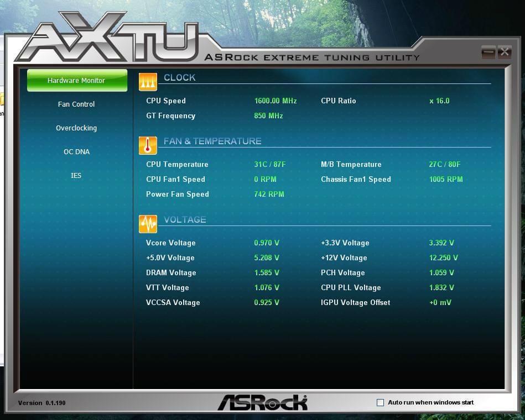Image resolution: width=525 pixels, height=420 pixels.
Task: Click the CLOCK section heading
Action: [x=179, y=77]
